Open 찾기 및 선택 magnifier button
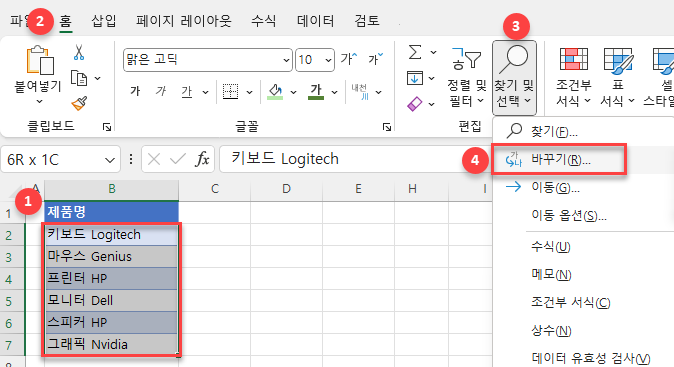This screenshot has height=367, width=674. (x=514, y=78)
